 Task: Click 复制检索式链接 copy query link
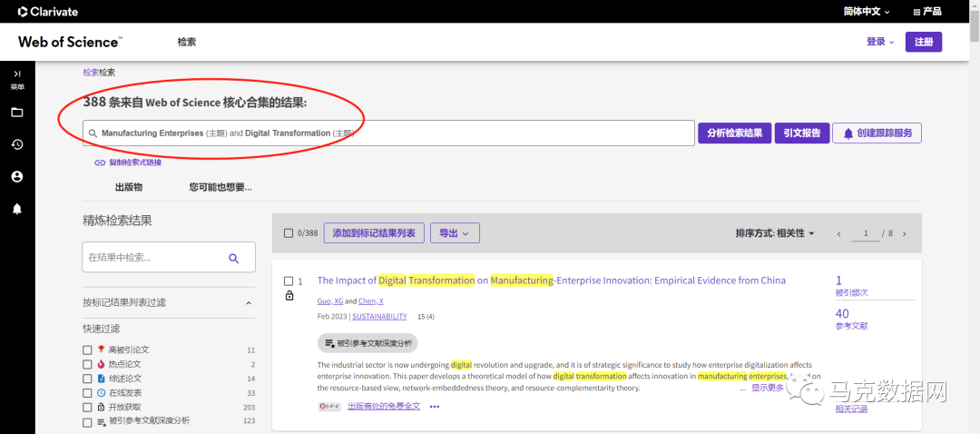pos(128,163)
